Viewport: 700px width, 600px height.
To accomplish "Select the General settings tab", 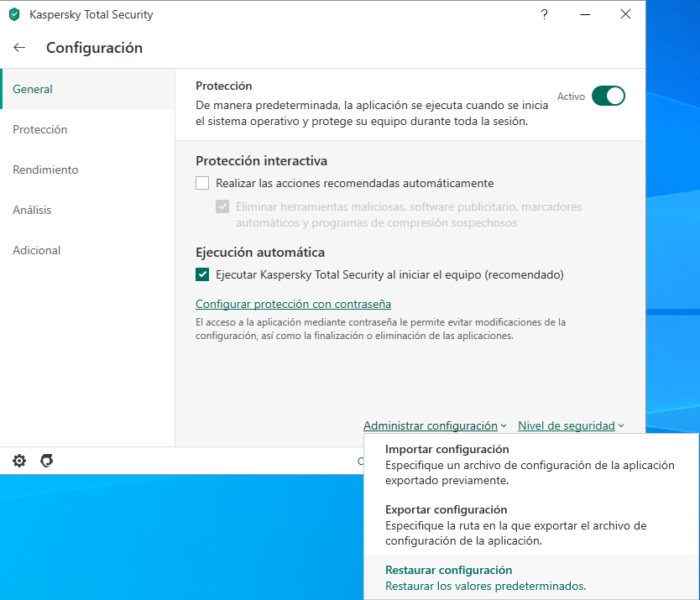I will tap(88, 89).
